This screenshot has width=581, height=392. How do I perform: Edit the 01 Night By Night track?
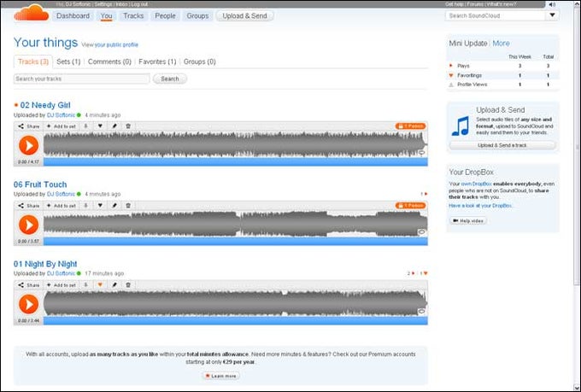tap(114, 285)
